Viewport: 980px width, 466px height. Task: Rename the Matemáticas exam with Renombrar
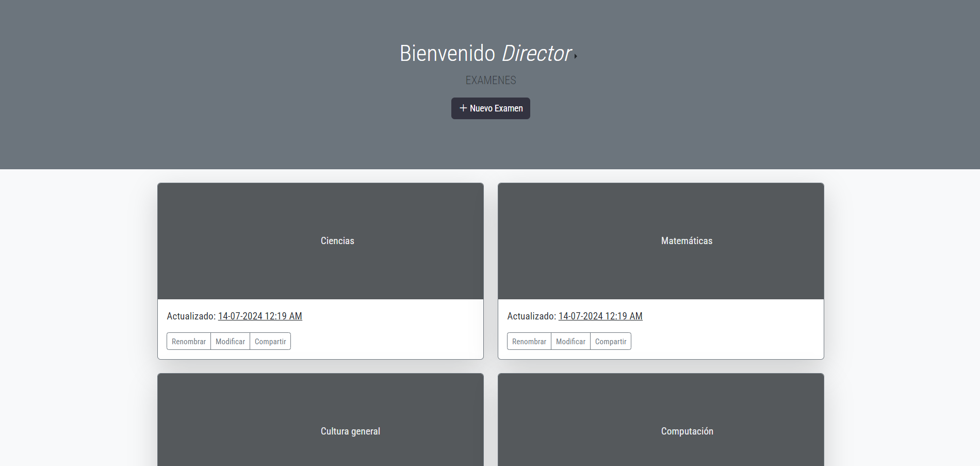529,342
